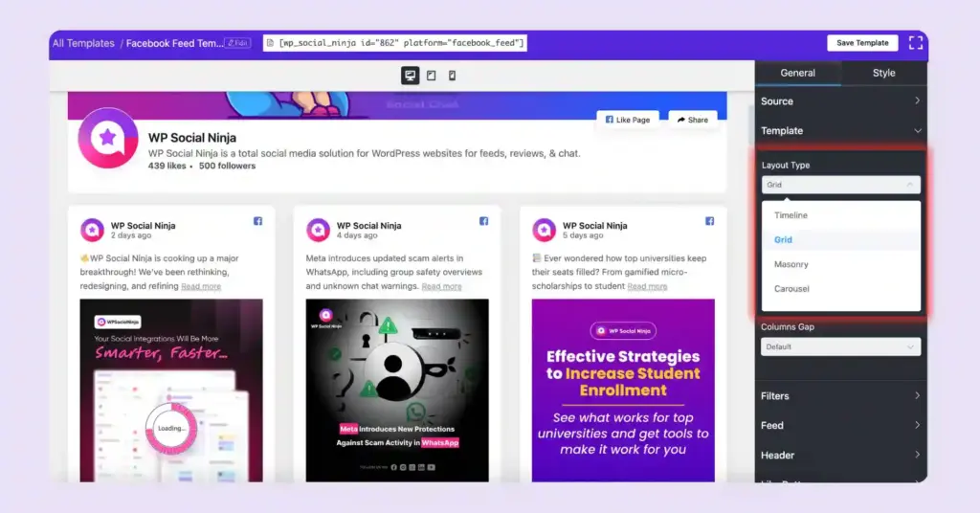
Task: Click Facebook icon on 5 days ago post
Action: pos(709,221)
